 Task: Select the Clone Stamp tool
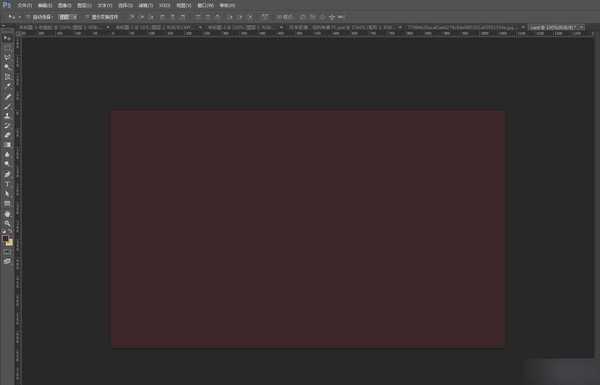click(7, 116)
